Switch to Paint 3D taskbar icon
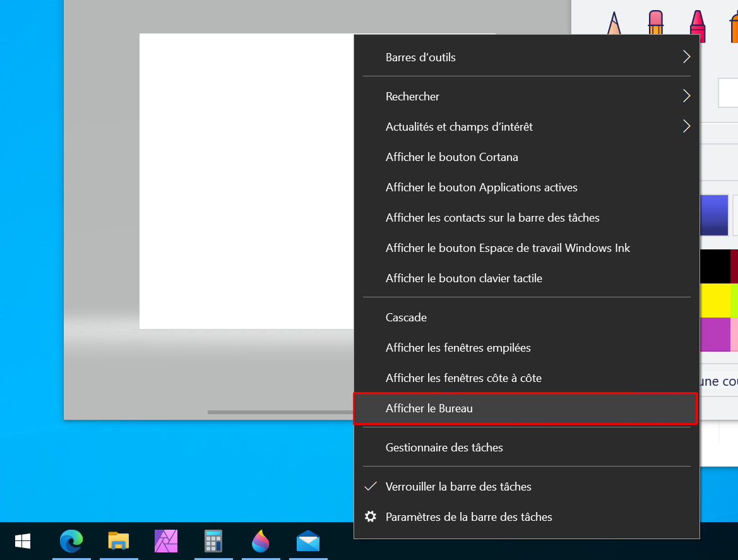The image size is (738, 560). point(261,541)
